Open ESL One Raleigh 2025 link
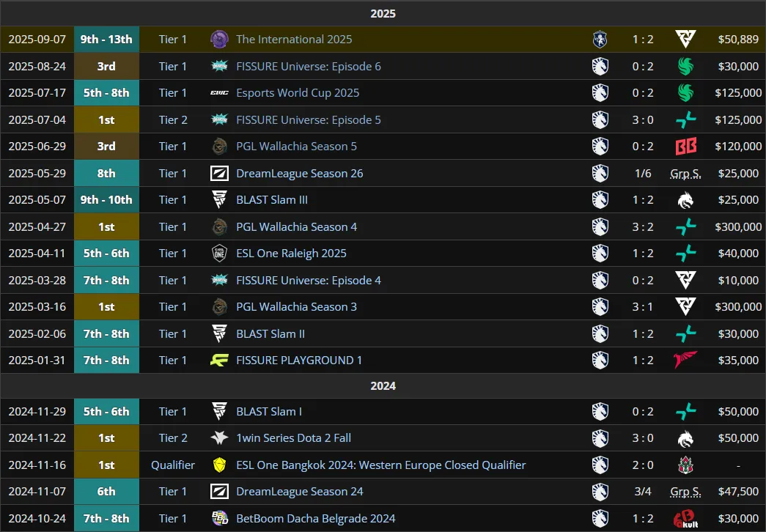 coord(291,254)
